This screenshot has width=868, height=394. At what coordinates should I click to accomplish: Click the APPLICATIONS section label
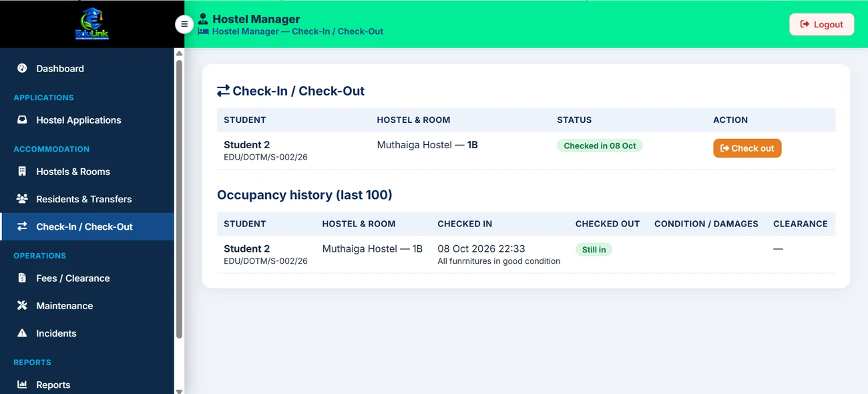tap(44, 97)
